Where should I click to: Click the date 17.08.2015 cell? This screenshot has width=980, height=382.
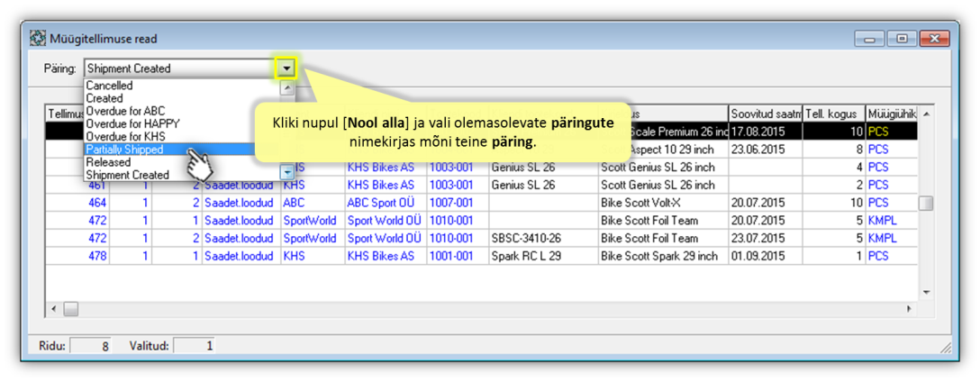(x=766, y=132)
